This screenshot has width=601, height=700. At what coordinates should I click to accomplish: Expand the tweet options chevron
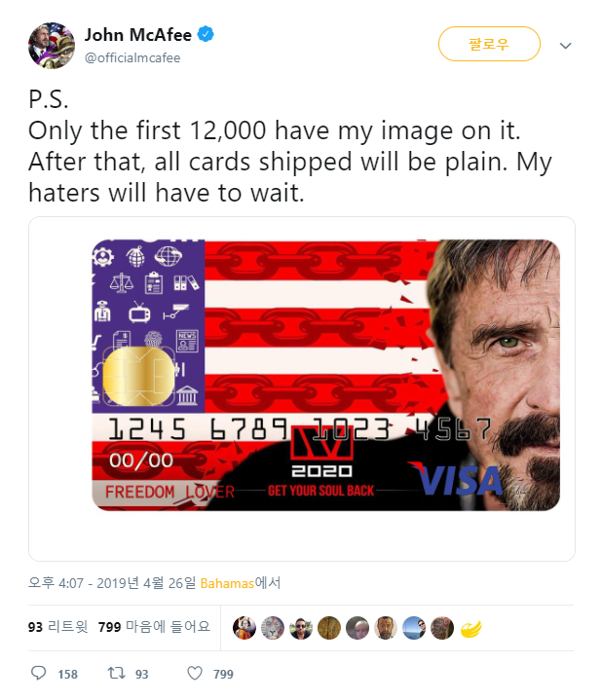(565, 46)
